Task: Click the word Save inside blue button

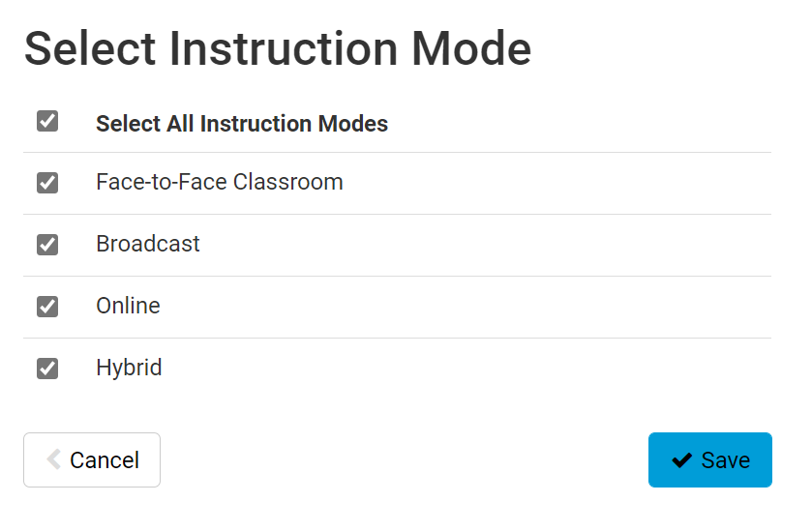Action: 726,460
